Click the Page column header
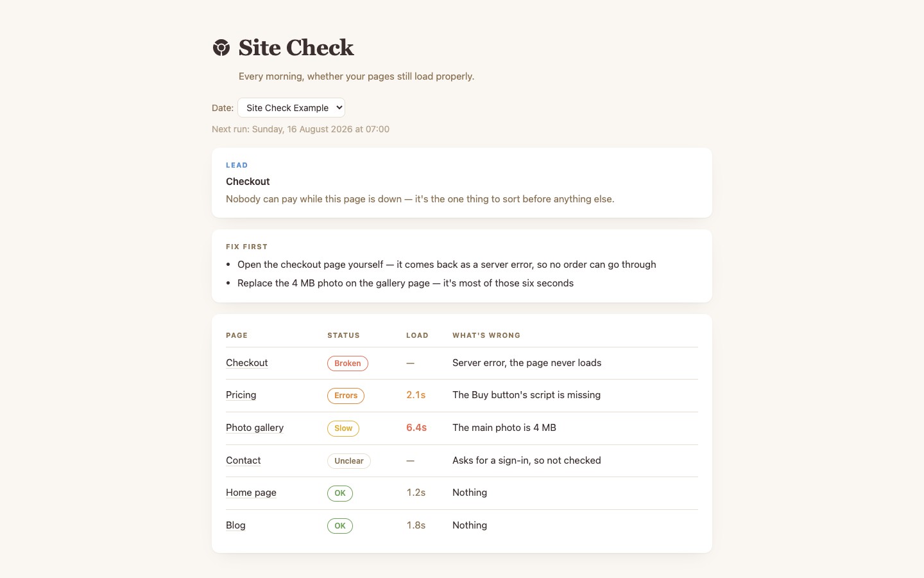 point(237,335)
